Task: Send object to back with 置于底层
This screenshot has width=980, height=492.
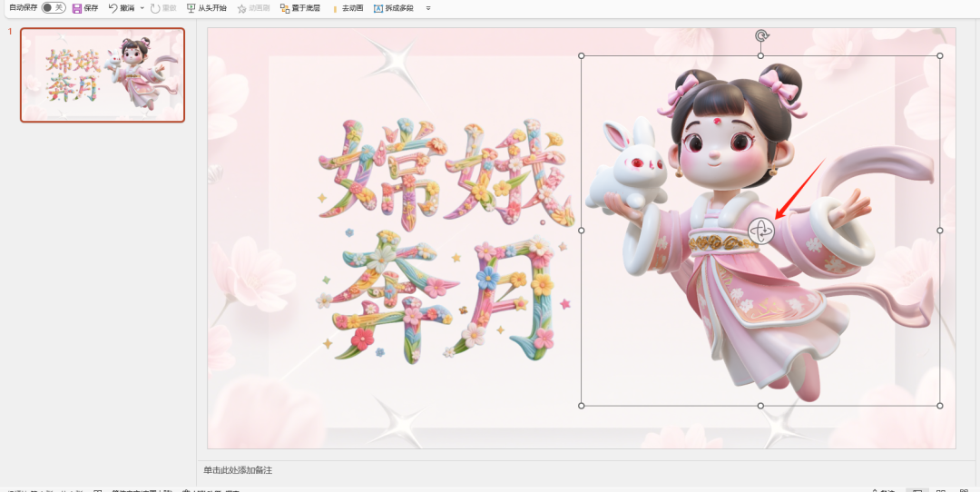Action: click(x=300, y=8)
